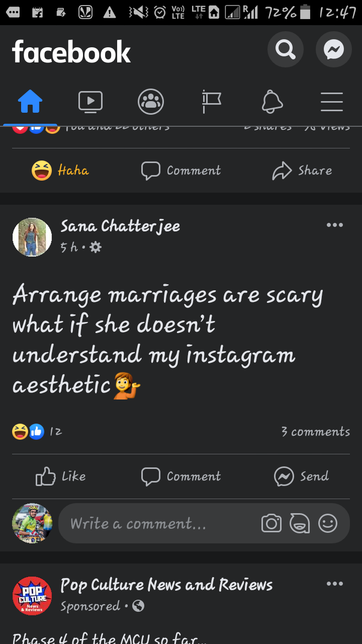The height and width of the screenshot is (644, 362).
Task: Open the Notifications bell tab
Action: coord(272,102)
